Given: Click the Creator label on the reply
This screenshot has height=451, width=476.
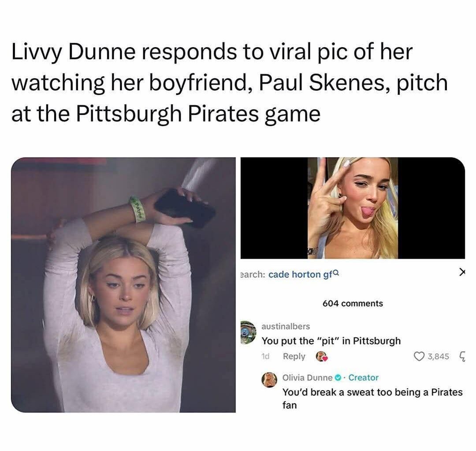Looking at the screenshot, I should 363,377.
